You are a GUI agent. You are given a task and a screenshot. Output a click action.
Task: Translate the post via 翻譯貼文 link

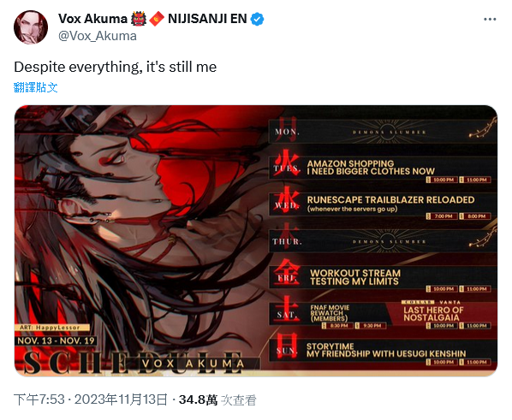pyautogui.click(x=36, y=87)
